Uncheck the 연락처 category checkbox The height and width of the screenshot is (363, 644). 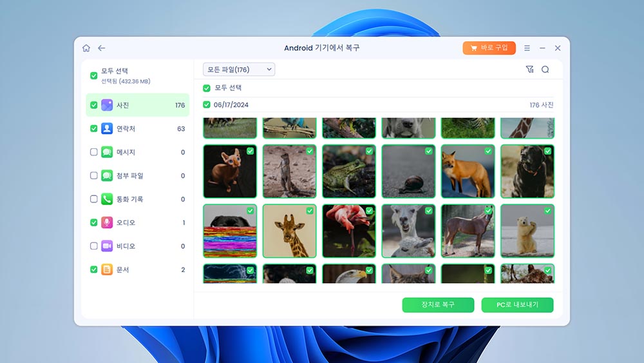coord(93,128)
